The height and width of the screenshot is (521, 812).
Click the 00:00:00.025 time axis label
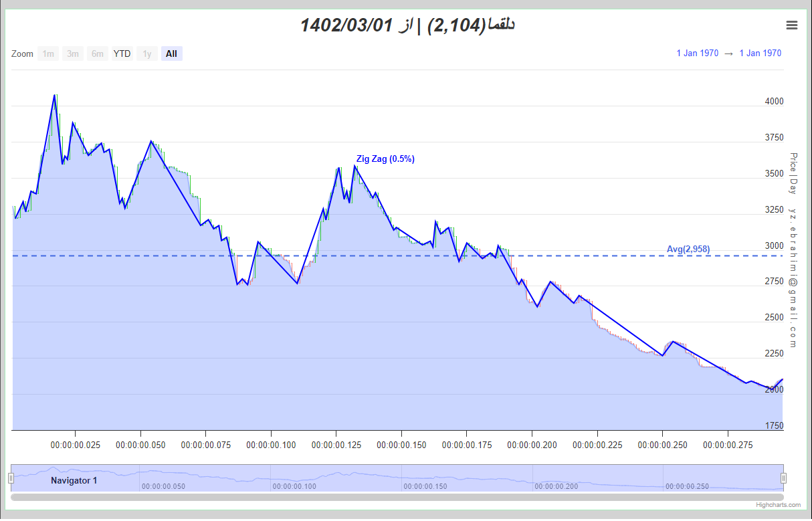point(75,444)
